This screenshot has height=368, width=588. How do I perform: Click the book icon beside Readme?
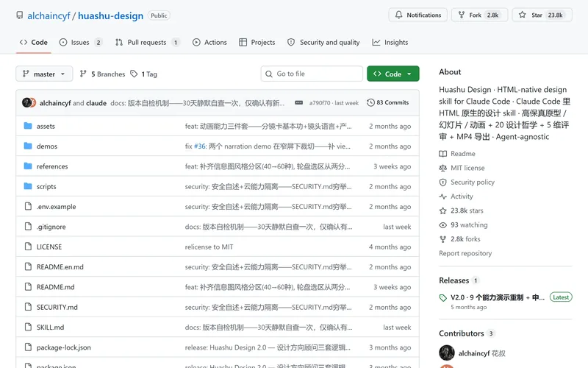click(443, 154)
